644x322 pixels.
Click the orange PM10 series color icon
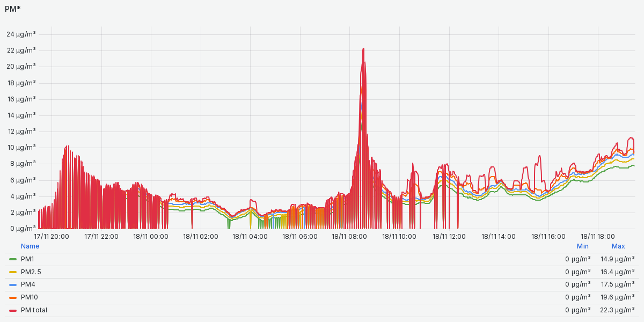(x=13, y=297)
